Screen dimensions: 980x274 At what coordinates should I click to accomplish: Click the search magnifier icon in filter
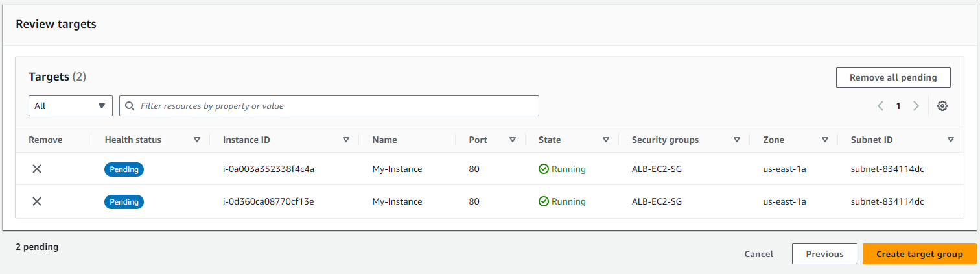coord(130,106)
